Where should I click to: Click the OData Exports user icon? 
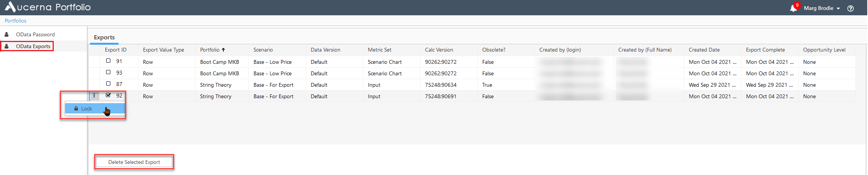[6, 46]
